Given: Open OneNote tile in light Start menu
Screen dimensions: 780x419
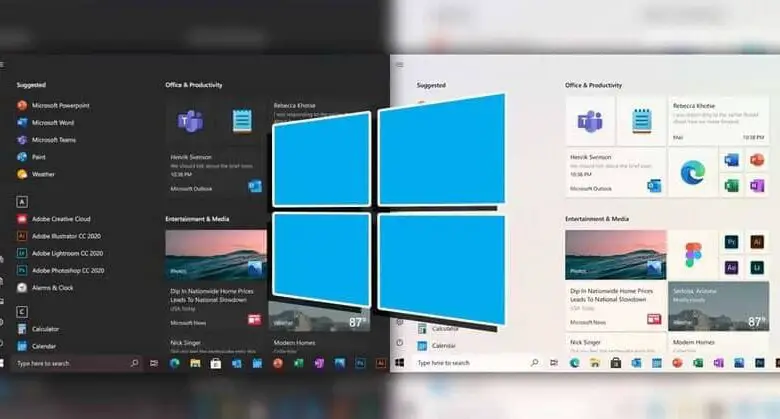Looking at the screenshot, I should 757,186.
